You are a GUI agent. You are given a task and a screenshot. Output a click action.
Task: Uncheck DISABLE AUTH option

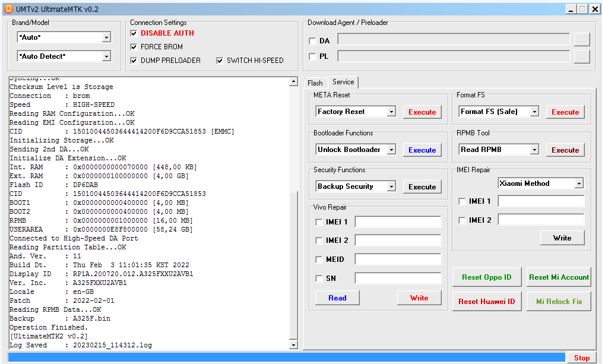coord(134,33)
